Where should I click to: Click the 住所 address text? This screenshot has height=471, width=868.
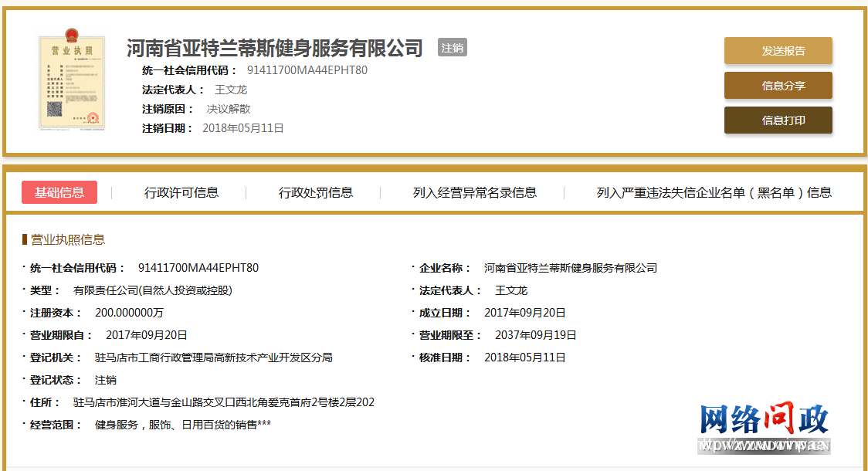(x=224, y=402)
